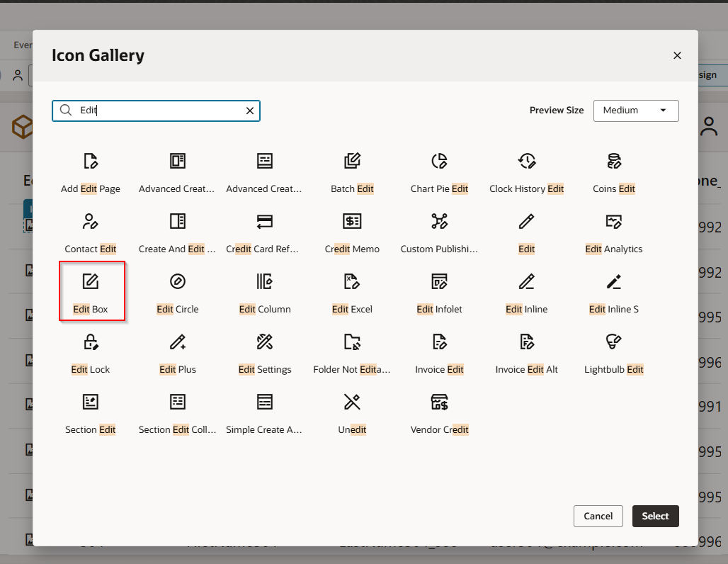Select the Lightbulb Edit icon
Viewport: 728px width, 564px height.
613,343
